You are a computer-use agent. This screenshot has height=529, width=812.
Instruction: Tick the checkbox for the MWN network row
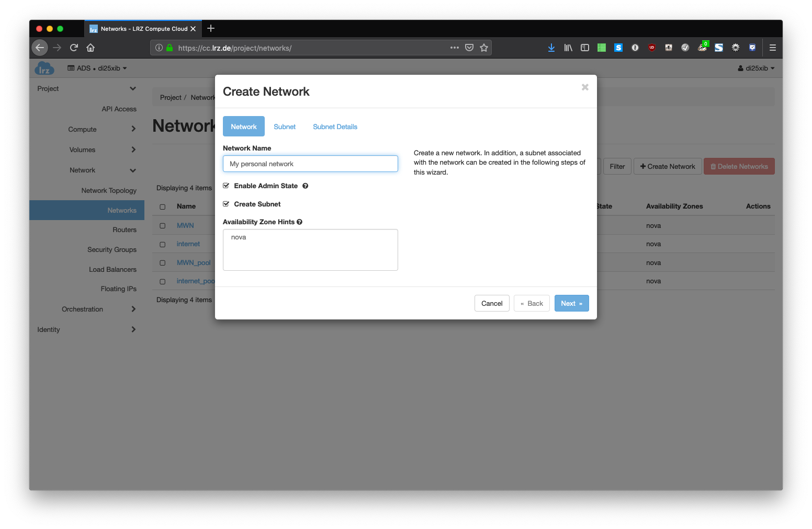click(x=163, y=226)
